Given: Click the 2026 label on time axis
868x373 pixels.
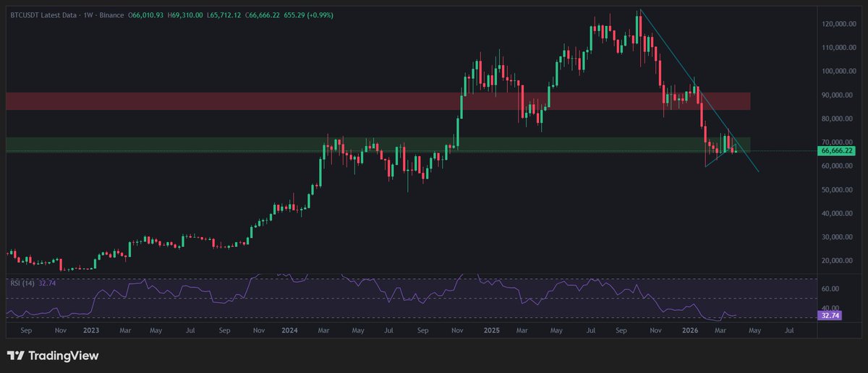Looking at the screenshot, I should [693, 330].
